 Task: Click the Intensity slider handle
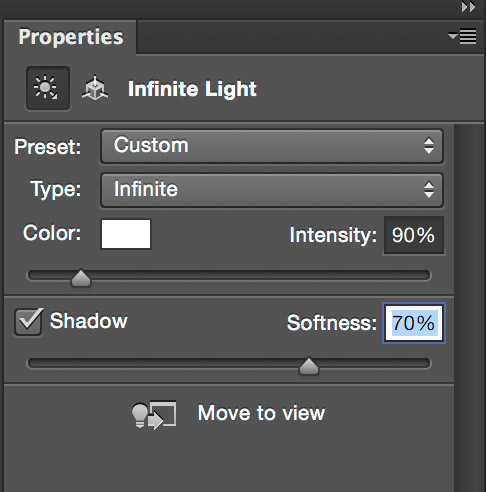click(x=81, y=278)
